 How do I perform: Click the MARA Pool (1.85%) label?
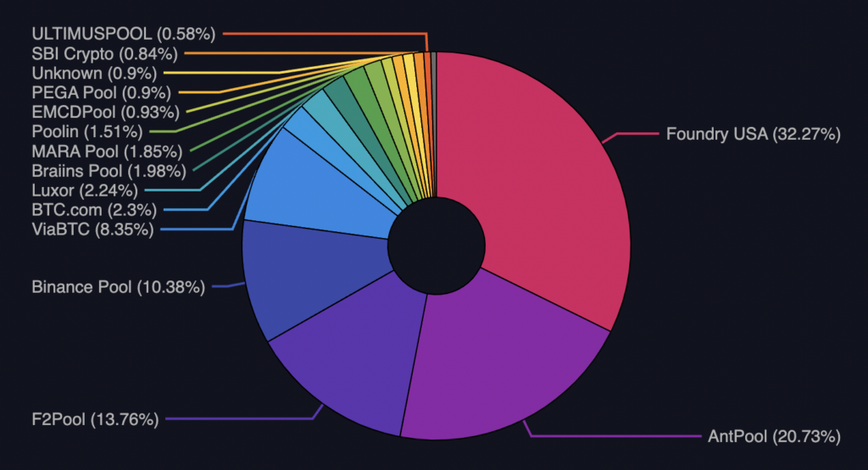point(107,151)
